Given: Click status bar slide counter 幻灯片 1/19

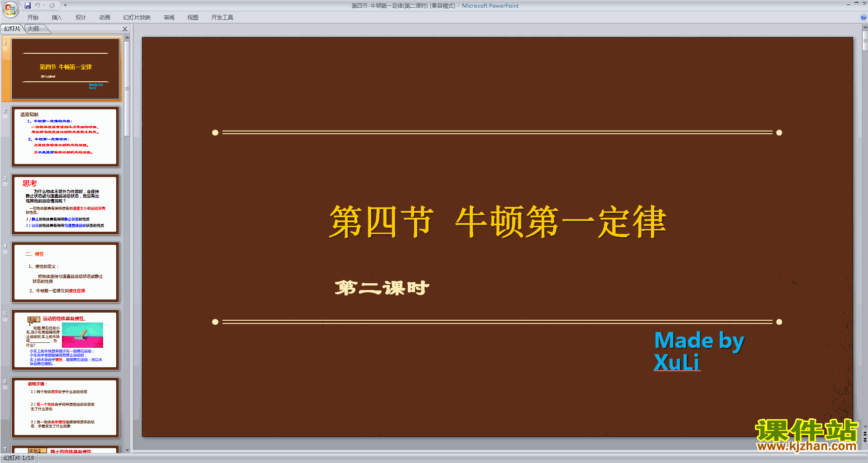Looking at the screenshot, I should pyautogui.click(x=19, y=458).
